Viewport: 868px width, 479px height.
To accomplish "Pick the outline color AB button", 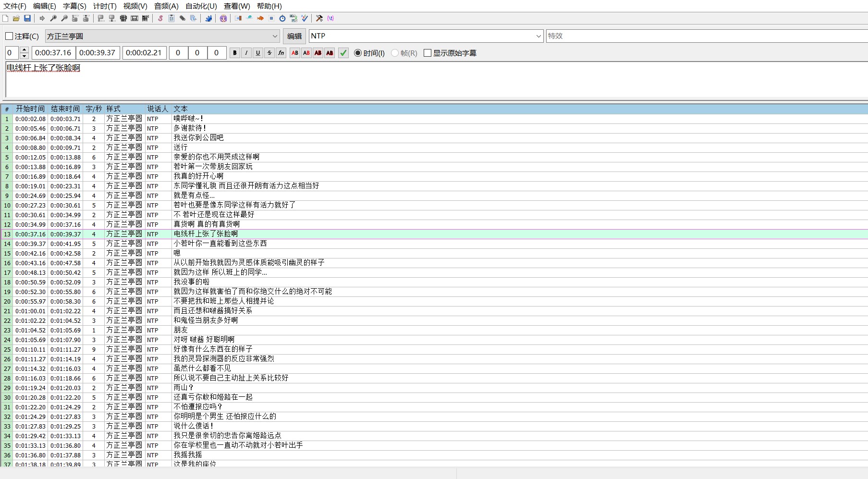I will pyautogui.click(x=318, y=53).
